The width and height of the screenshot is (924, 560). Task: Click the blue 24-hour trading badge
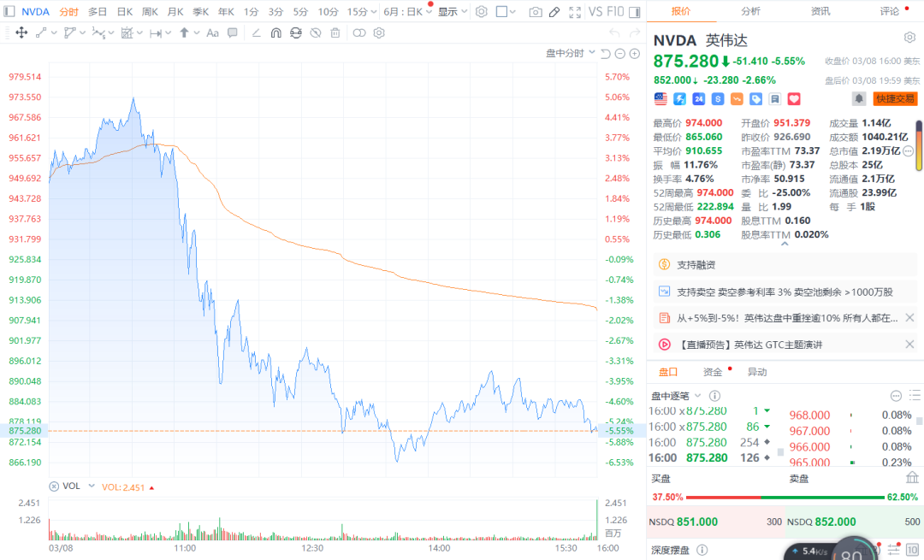click(699, 99)
